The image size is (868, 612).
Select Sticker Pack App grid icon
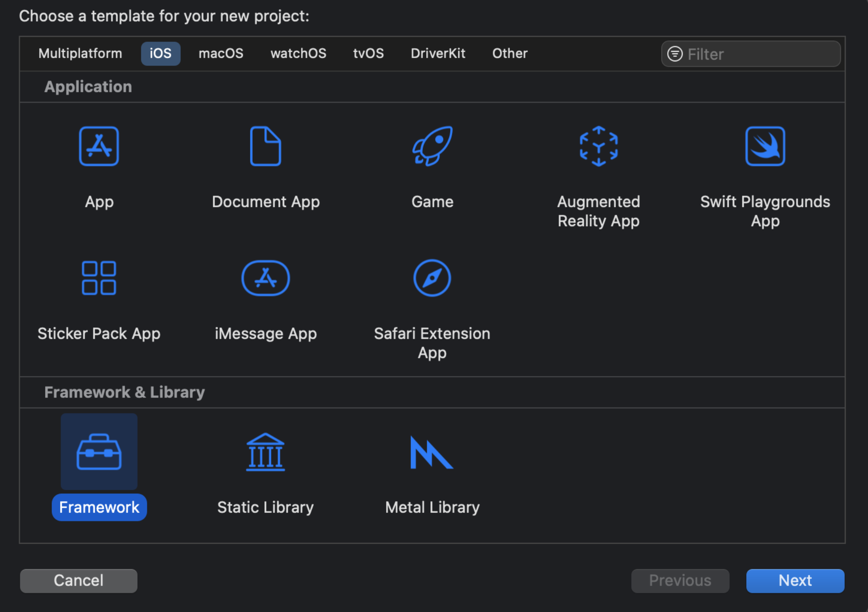point(99,278)
